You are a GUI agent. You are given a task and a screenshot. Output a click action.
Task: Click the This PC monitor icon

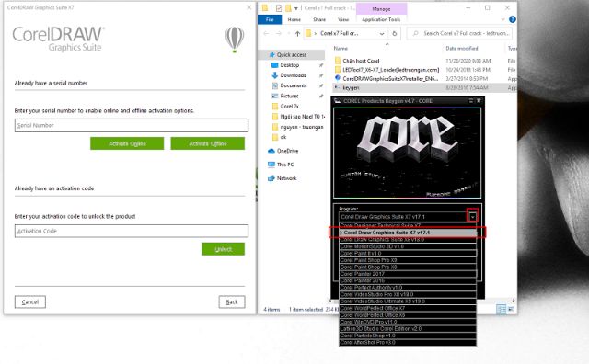271,165
